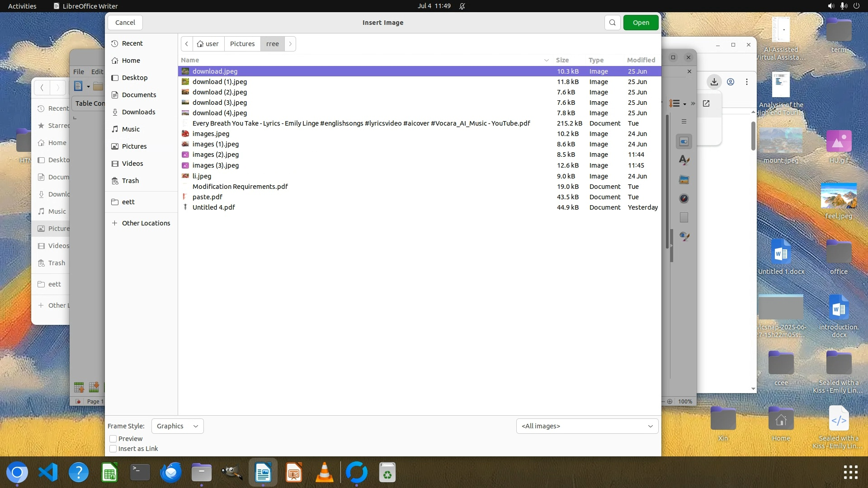Open VLC media player from the dock

(324, 473)
